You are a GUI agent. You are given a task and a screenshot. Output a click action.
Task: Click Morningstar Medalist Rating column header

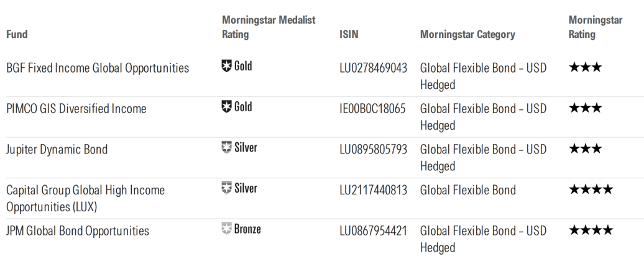pos(269,27)
